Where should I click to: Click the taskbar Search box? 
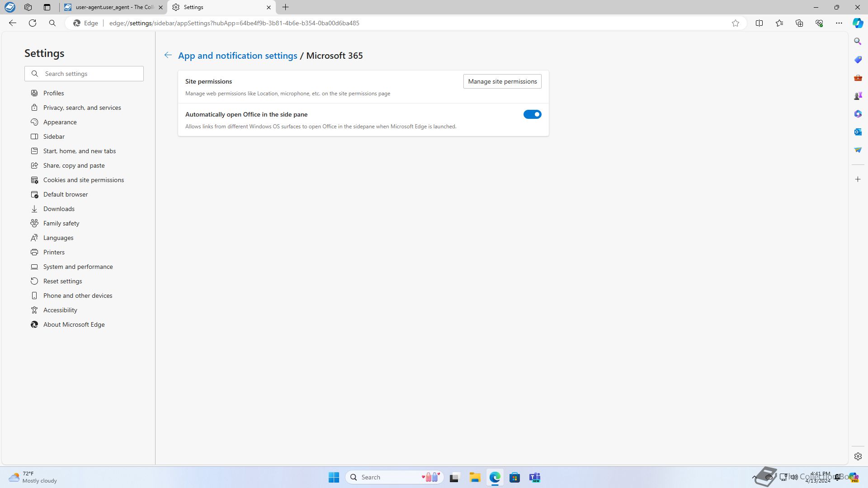pyautogui.click(x=394, y=477)
